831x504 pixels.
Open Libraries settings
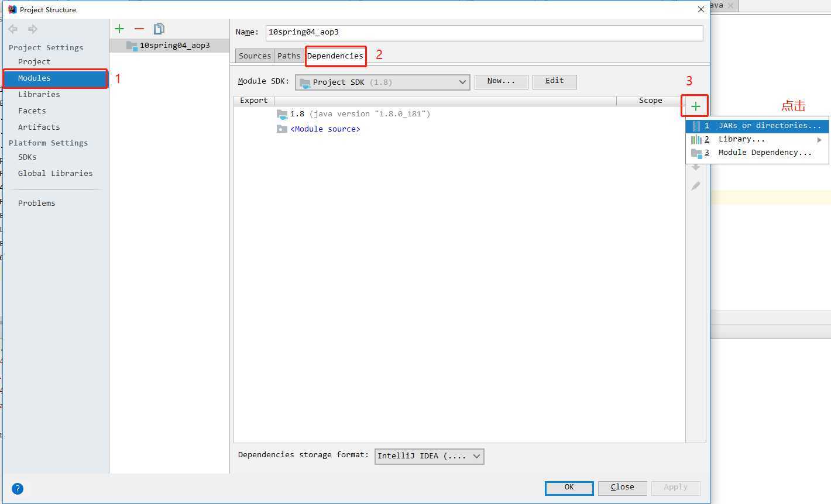pos(39,94)
